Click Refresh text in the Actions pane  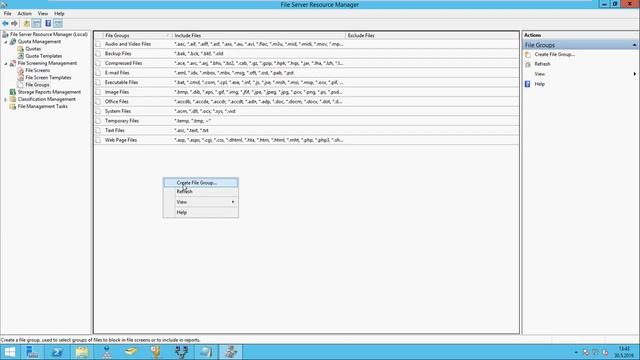pos(542,64)
